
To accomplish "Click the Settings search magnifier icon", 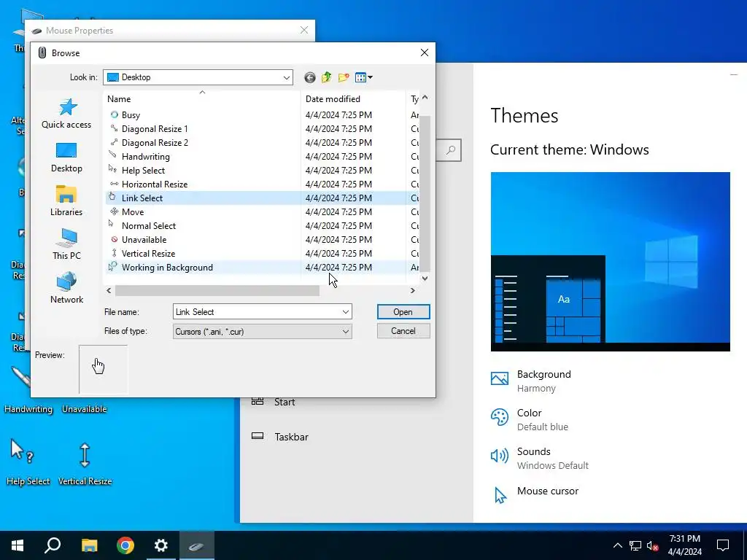I will [x=450, y=150].
